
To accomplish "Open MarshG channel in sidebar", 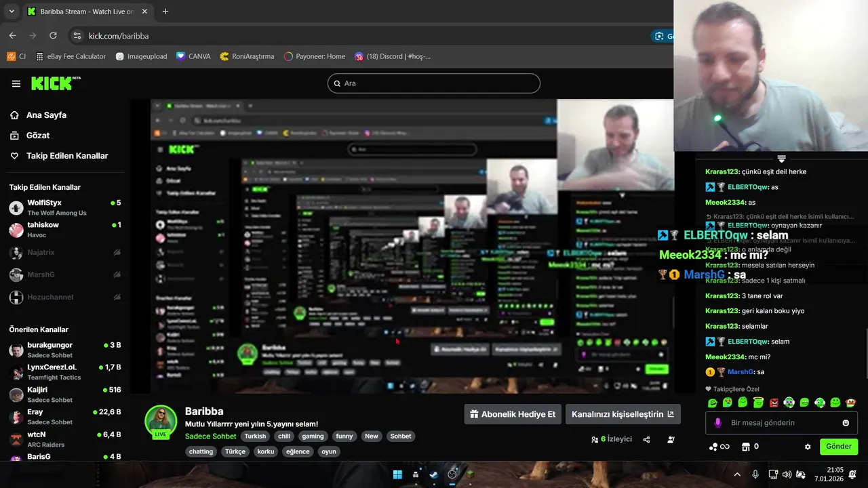I will coord(65,274).
